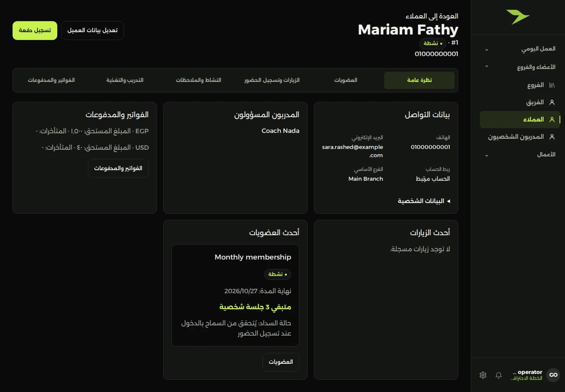Click the تسجيل دفعة button

pyautogui.click(x=35, y=31)
